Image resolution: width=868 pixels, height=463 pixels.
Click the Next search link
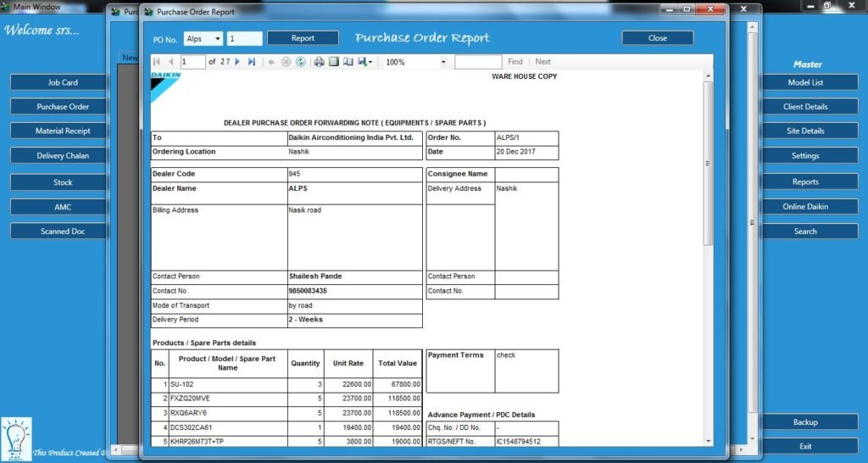tap(542, 61)
